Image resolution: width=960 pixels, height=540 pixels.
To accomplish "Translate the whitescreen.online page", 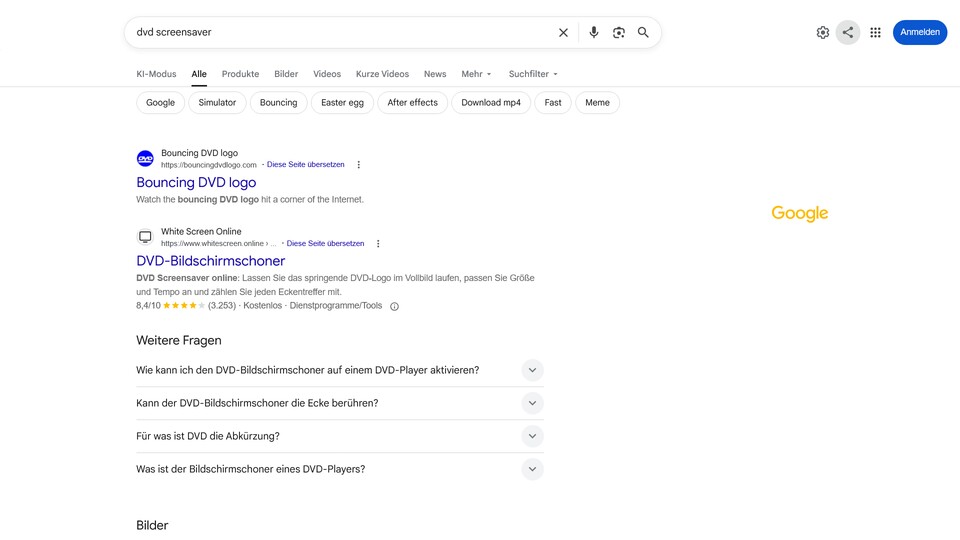I will coord(325,244).
